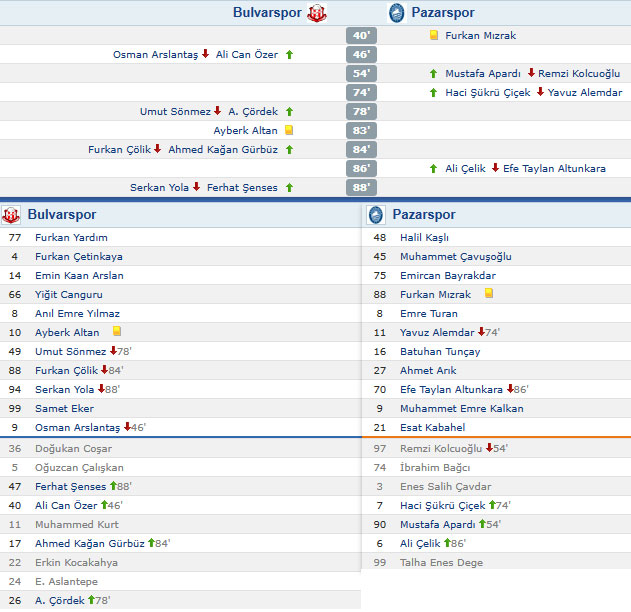Click the Pazarspor crest in the lineup header
The height and width of the screenshot is (612, 631).
(x=376, y=215)
